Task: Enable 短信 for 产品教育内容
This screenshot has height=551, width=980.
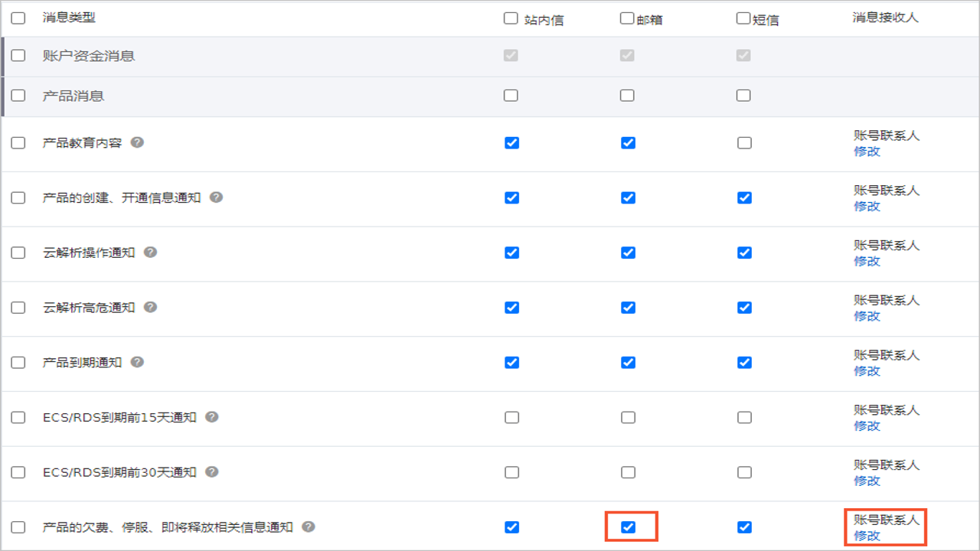Action: [744, 143]
